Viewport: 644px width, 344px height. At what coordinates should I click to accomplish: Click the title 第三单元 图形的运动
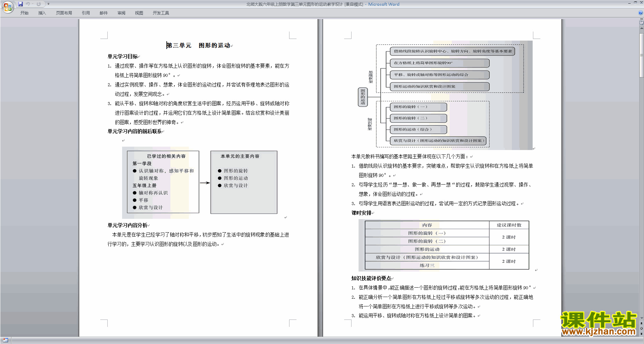point(198,45)
